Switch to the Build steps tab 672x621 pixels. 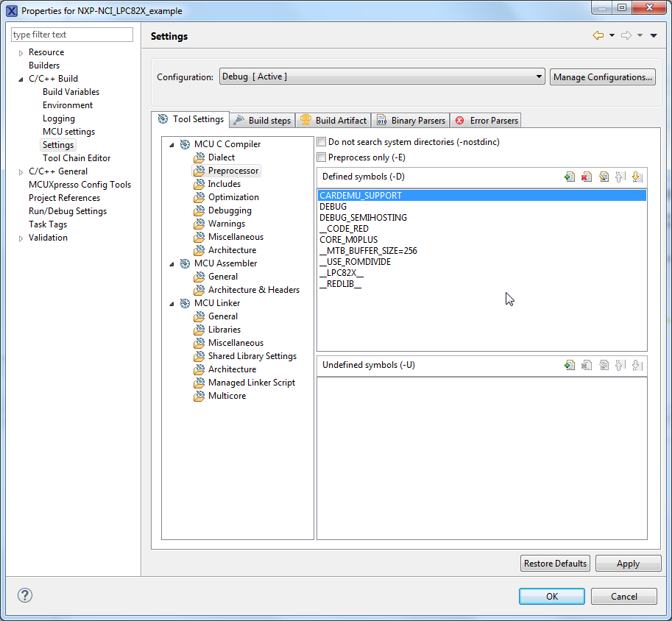tap(262, 121)
